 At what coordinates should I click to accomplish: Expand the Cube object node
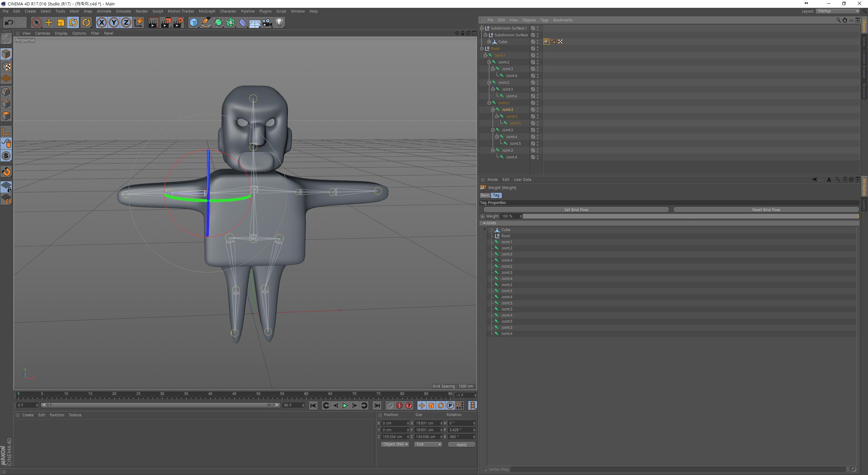coord(489,42)
